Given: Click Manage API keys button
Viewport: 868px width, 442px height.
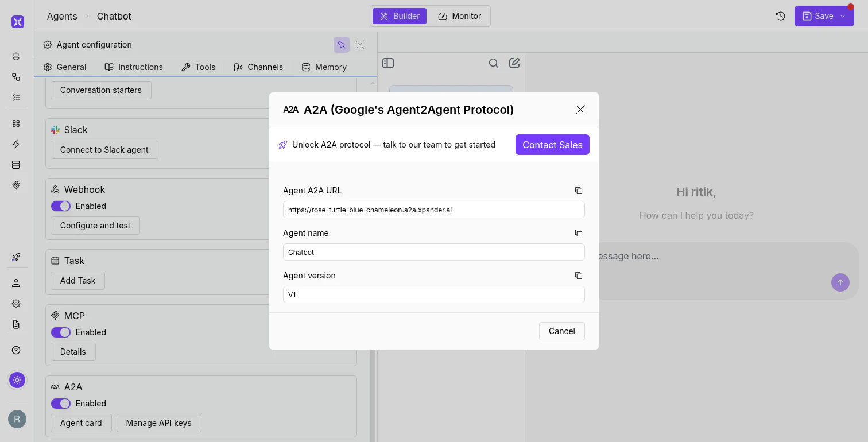Looking at the screenshot, I should tap(159, 423).
